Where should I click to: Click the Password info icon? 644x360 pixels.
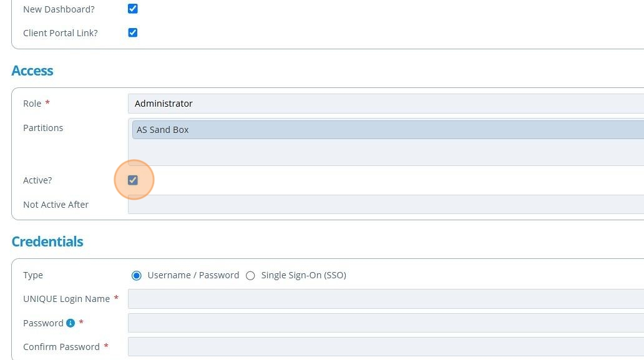(x=71, y=323)
